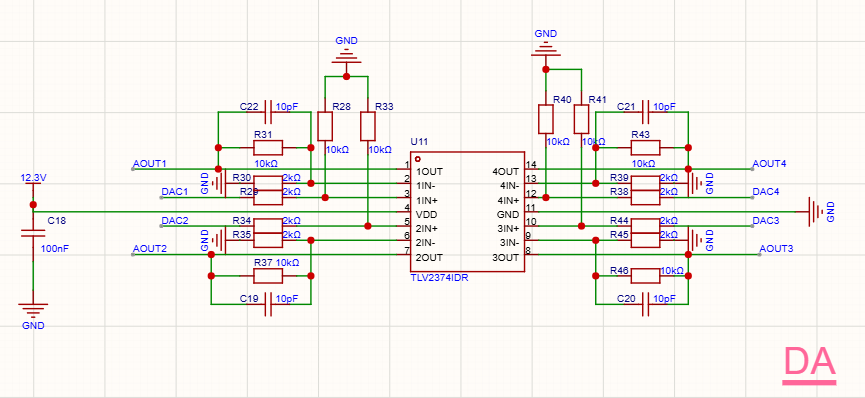Select capacitor C19 symbol
The height and width of the screenshot is (398, 865).
pos(268,304)
